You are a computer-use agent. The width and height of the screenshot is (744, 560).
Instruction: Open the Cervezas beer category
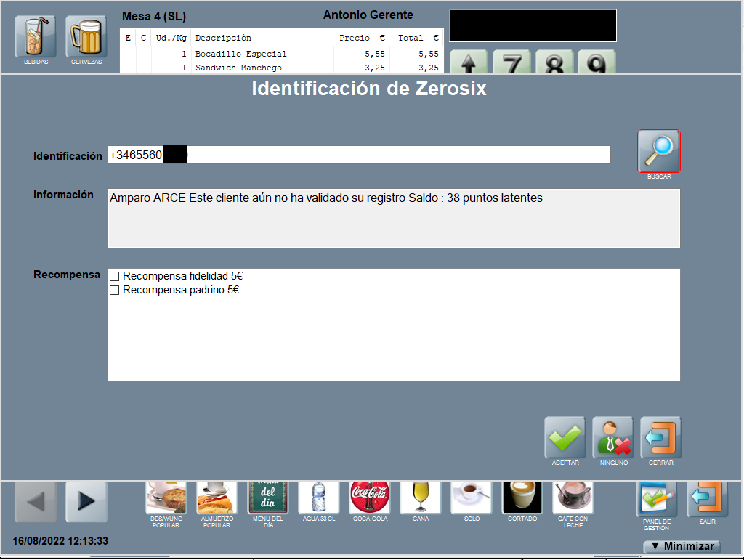pyautogui.click(x=86, y=36)
